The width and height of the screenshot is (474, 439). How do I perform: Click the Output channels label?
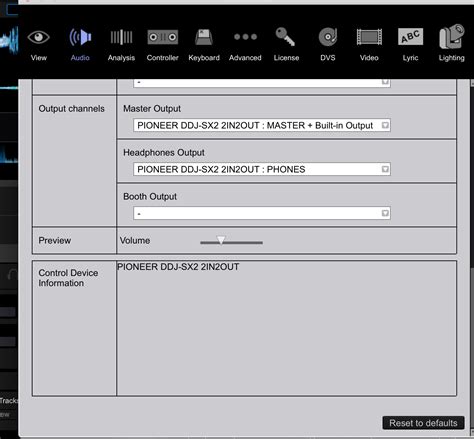[x=71, y=109]
